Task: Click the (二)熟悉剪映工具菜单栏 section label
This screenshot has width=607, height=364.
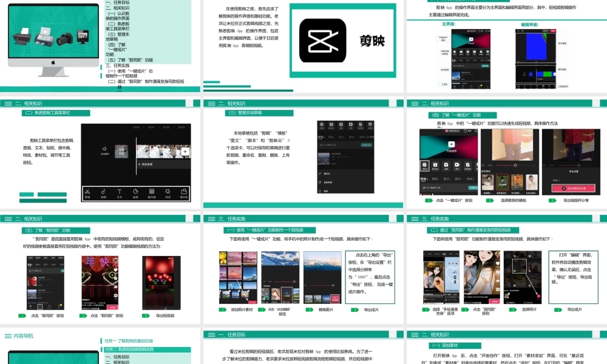Action: (56, 113)
